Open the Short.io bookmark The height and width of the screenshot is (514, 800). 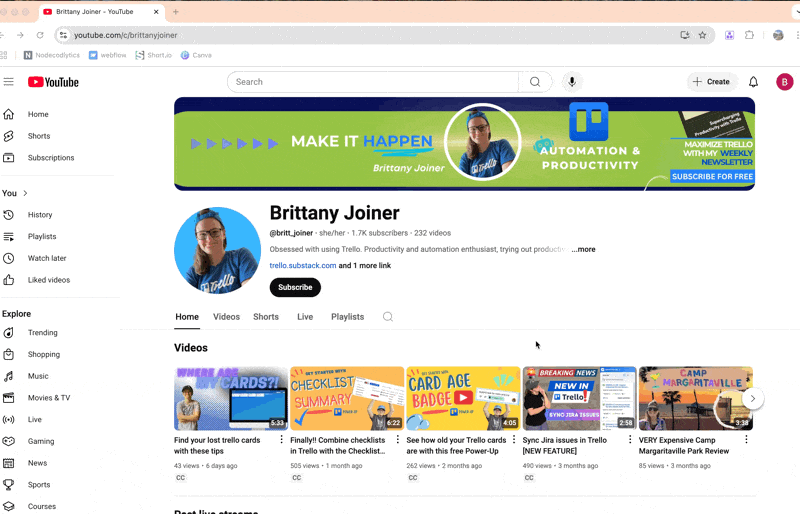pyautogui.click(x=154, y=55)
